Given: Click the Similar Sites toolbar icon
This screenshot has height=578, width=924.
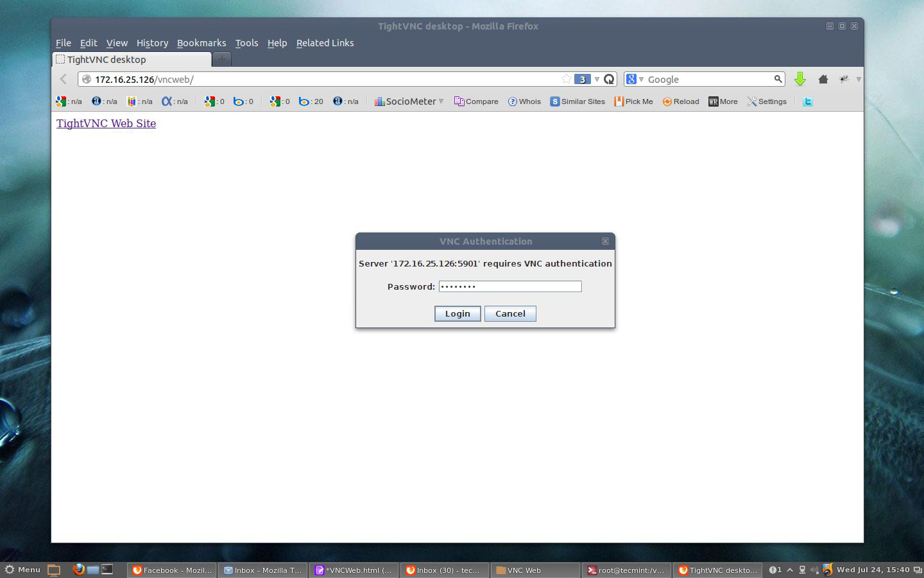Looking at the screenshot, I should 577,101.
